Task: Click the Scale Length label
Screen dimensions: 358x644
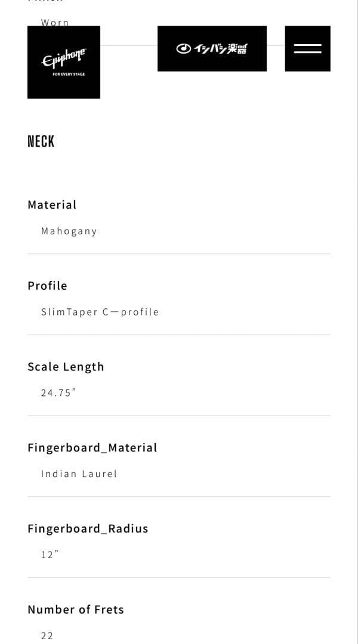Action: click(x=66, y=367)
